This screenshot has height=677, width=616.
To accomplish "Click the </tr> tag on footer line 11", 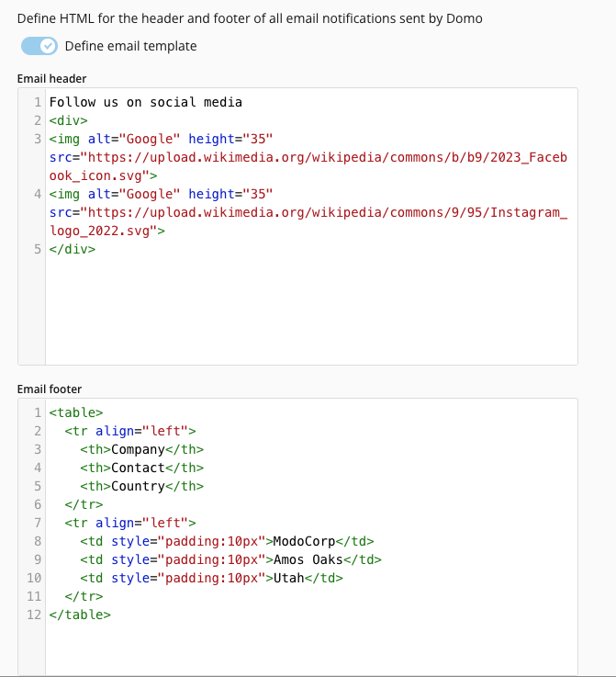I will (84, 597).
